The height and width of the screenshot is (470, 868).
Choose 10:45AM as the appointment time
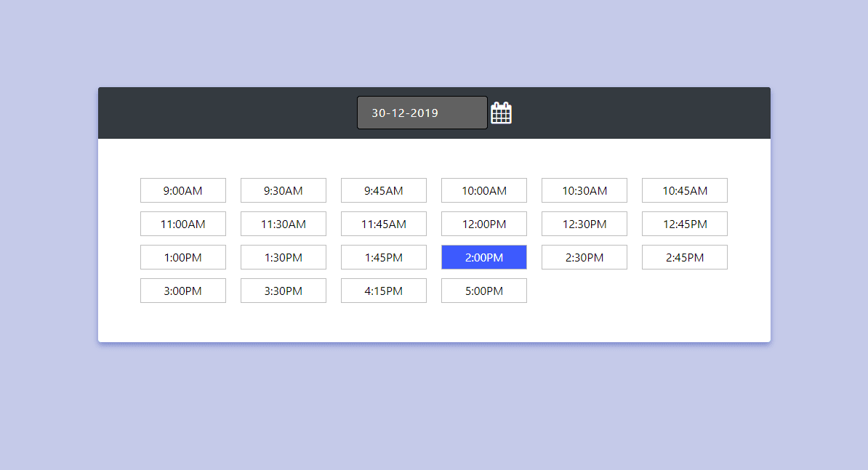tap(685, 190)
